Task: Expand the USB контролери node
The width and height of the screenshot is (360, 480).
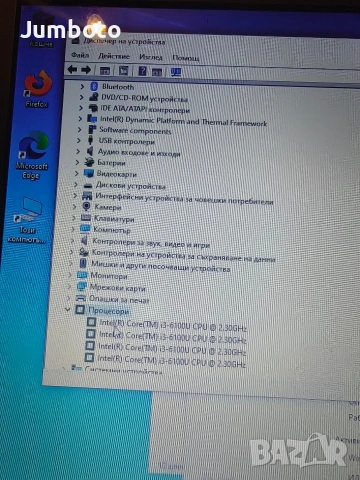Action: tap(79, 140)
